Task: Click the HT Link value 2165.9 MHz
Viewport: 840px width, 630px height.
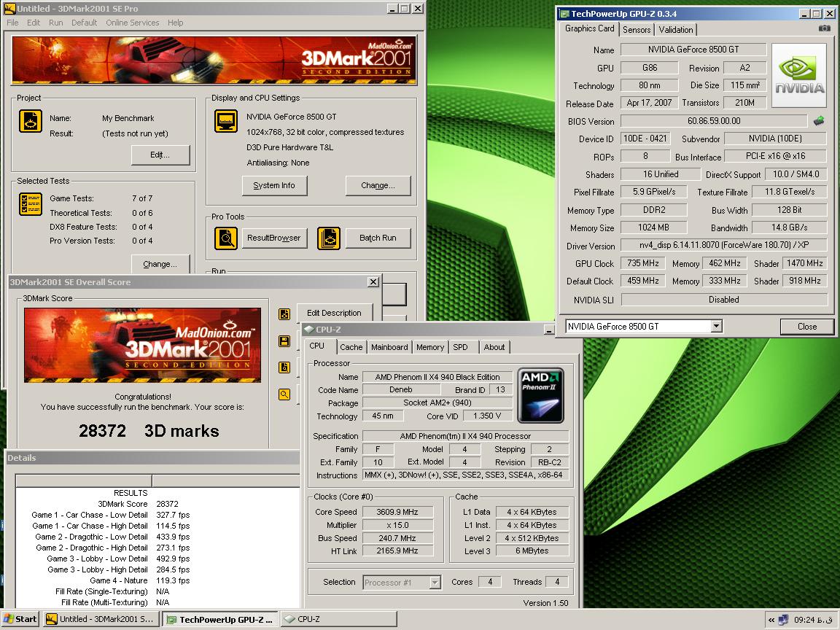Action: tap(397, 551)
